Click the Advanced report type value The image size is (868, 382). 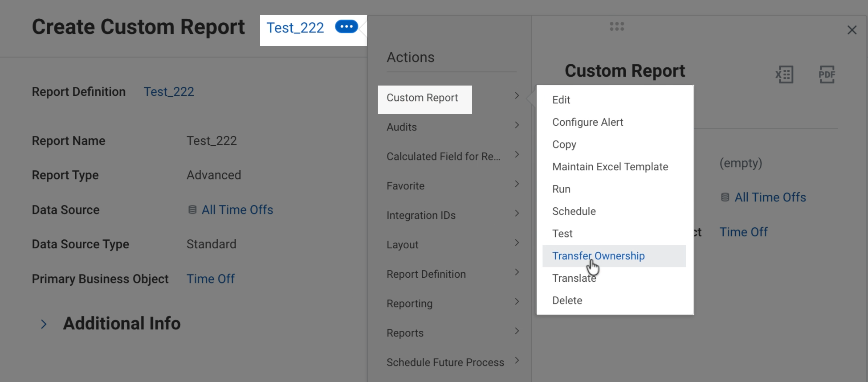[214, 175]
